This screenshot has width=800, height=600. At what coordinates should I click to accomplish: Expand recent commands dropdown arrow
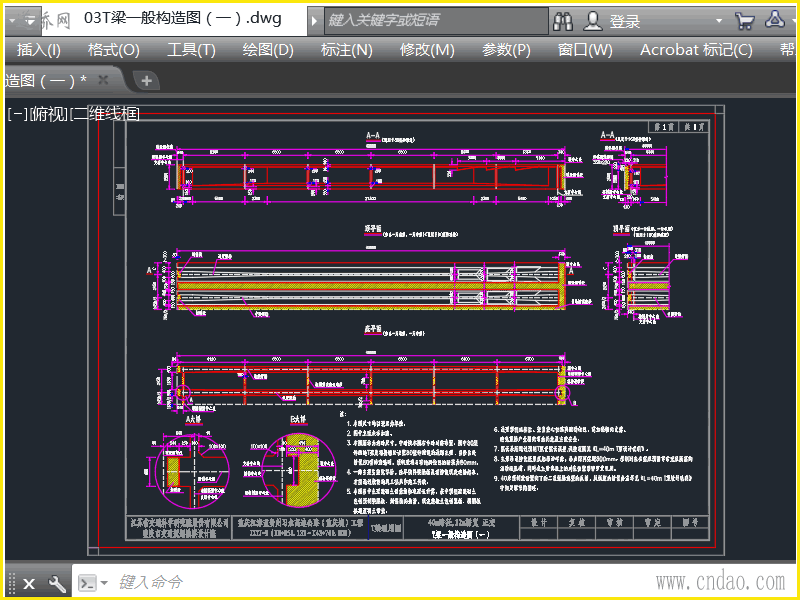click(x=103, y=583)
